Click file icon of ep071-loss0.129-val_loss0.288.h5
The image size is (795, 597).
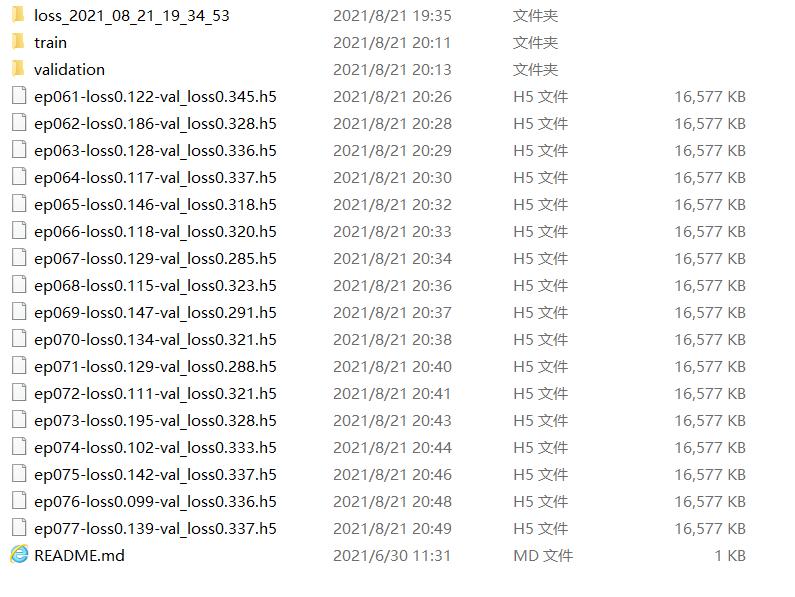point(19,366)
